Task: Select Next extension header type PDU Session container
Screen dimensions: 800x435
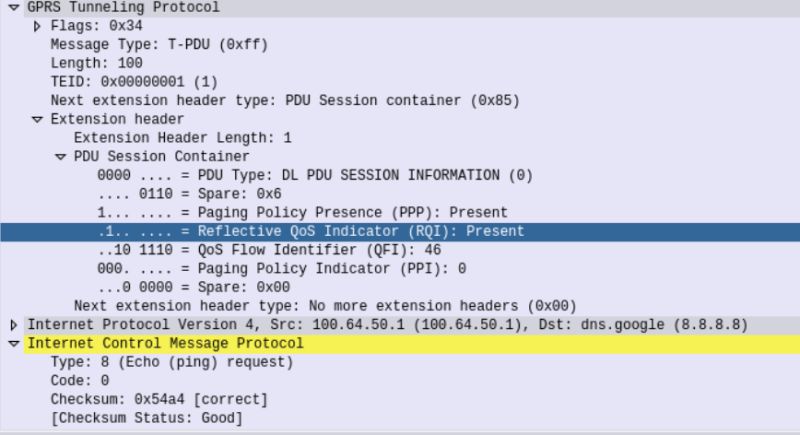Action: pos(285,101)
